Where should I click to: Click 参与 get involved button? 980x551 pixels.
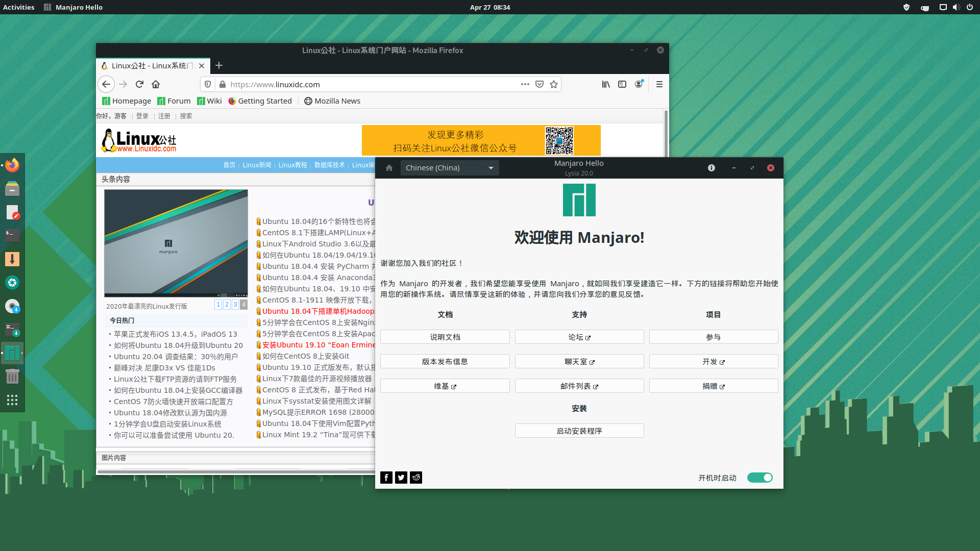coord(714,337)
